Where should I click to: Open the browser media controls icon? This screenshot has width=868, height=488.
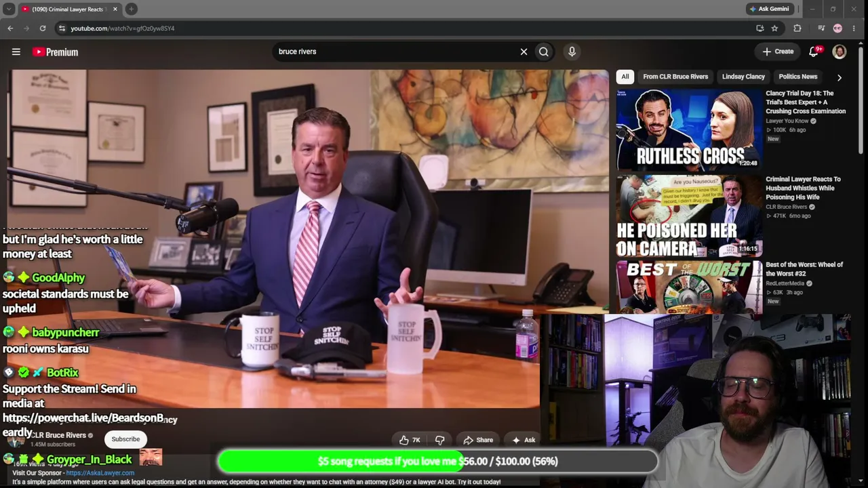point(821,28)
